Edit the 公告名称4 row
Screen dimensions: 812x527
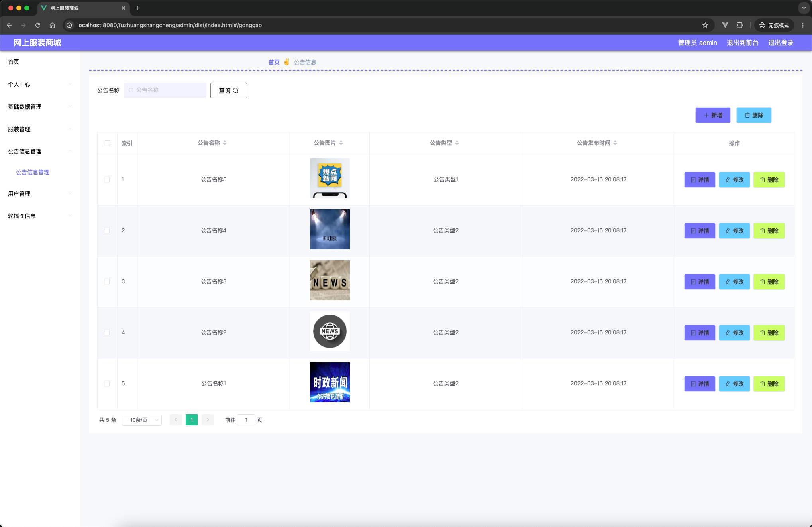pos(734,231)
